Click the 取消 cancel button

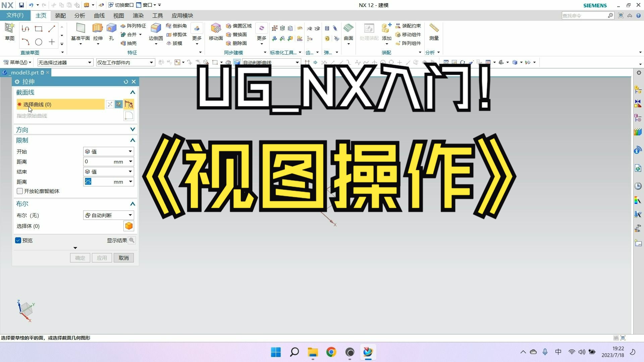pos(123,258)
